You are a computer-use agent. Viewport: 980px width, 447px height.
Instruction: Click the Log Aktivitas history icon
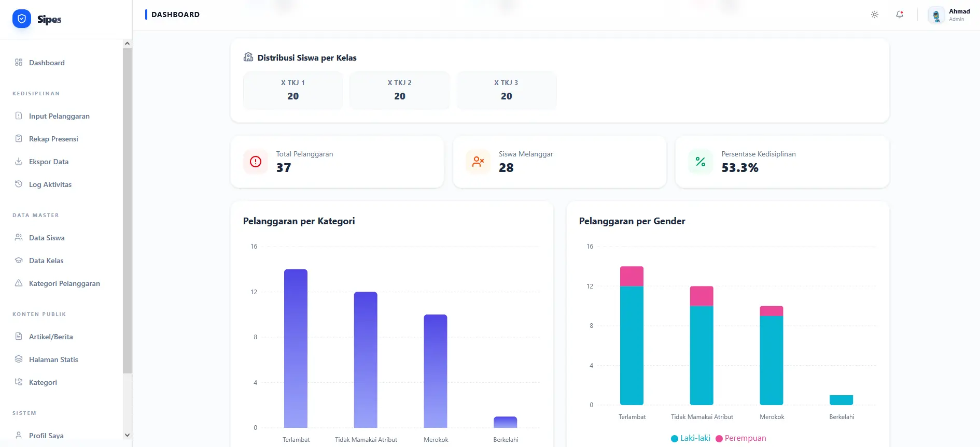[19, 184]
